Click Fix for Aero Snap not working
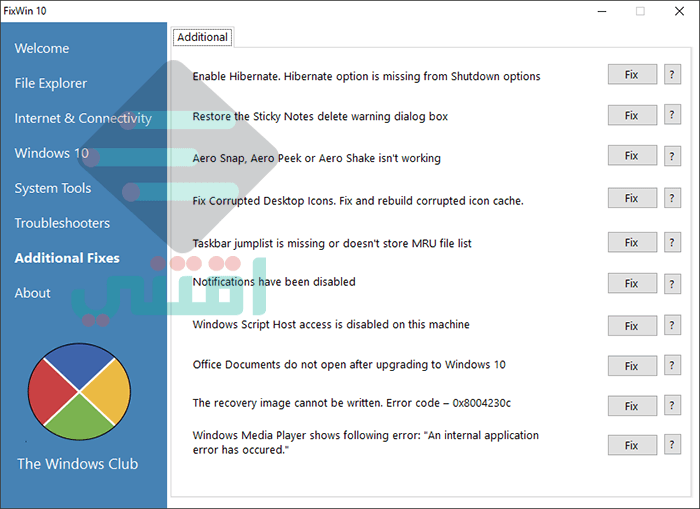 coord(632,156)
